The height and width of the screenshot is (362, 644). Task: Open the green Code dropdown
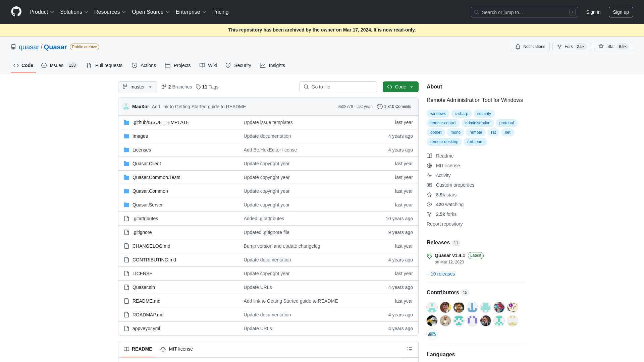click(x=400, y=87)
